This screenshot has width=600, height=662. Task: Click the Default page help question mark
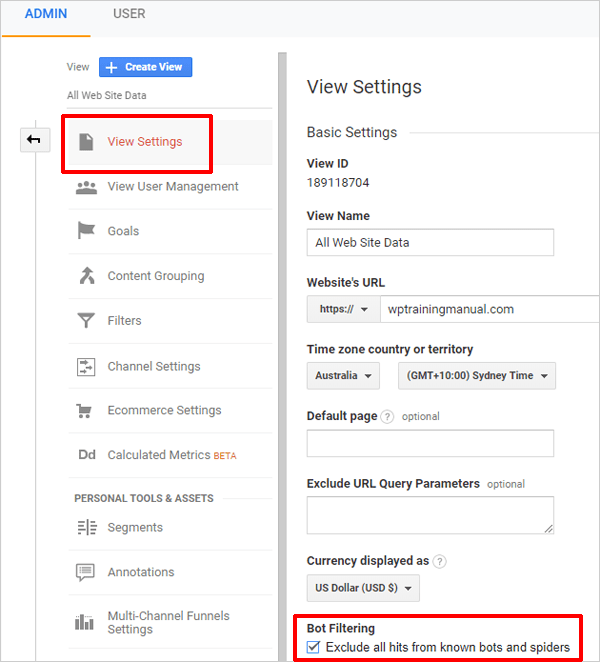coord(387,417)
